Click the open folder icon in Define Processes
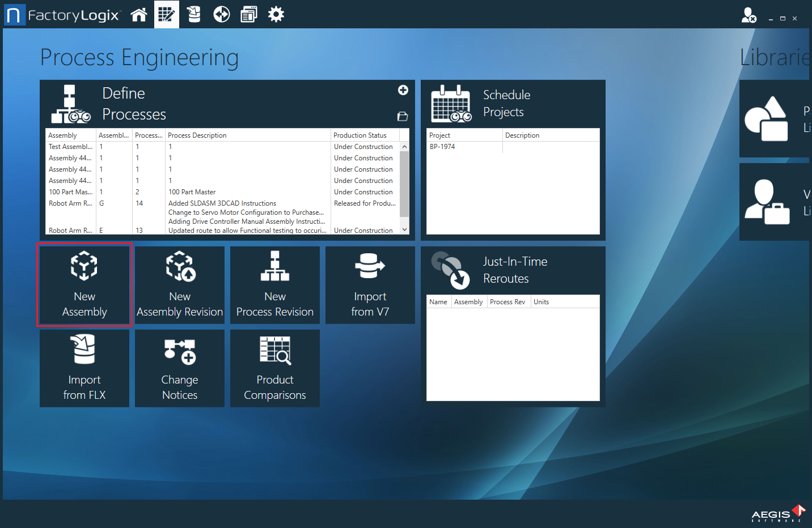812x528 pixels. (x=403, y=116)
